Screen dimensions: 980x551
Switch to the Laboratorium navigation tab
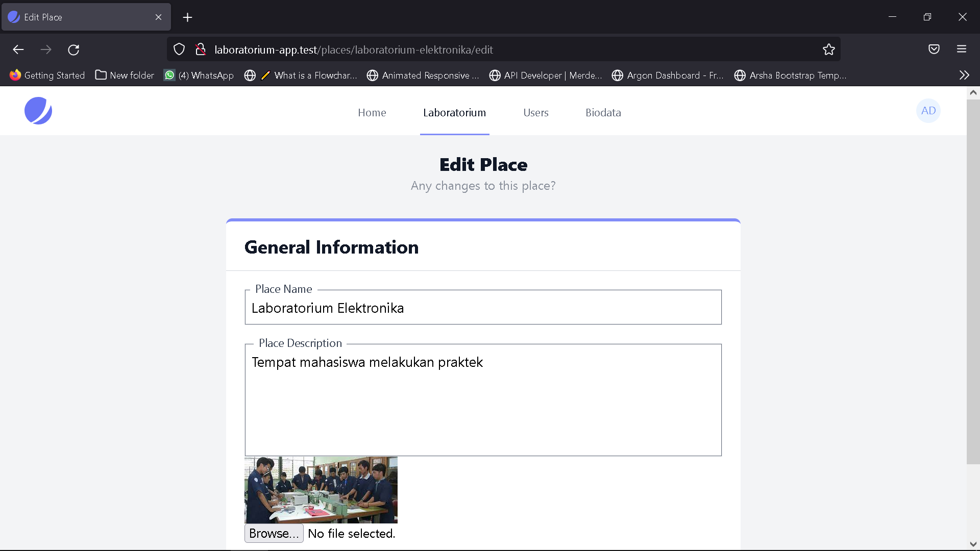(x=454, y=113)
